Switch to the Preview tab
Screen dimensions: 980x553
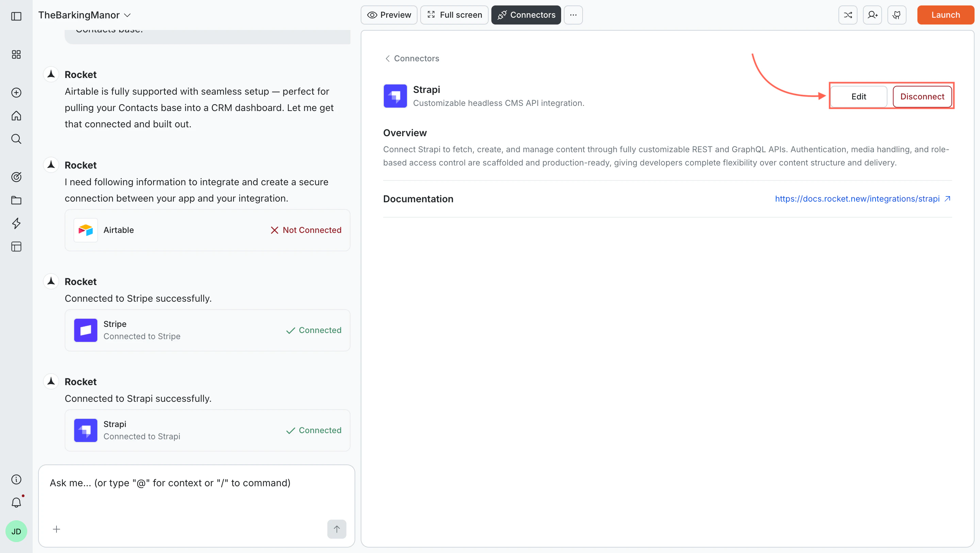389,15
